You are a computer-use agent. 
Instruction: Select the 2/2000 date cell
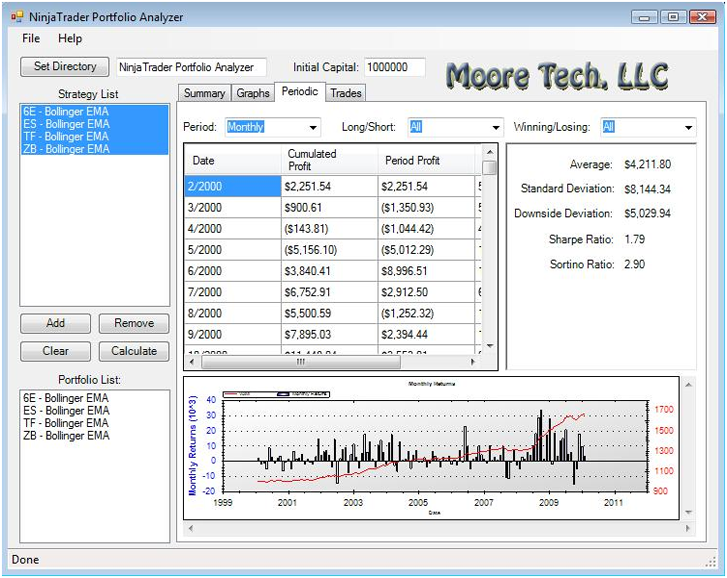pyautogui.click(x=233, y=186)
